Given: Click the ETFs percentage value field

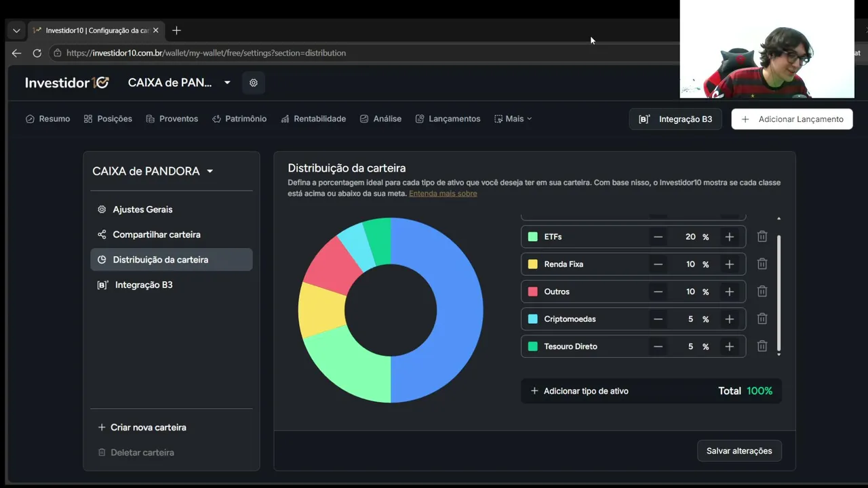Looking at the screenshot, I should (x=690, y=237).
